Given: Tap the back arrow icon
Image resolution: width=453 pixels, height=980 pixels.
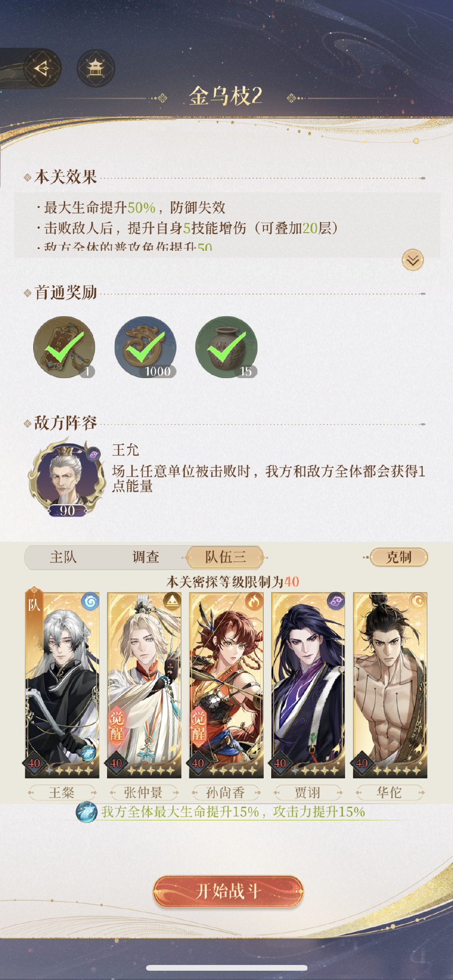Looking at the screenshot, I should pos(42,68).
